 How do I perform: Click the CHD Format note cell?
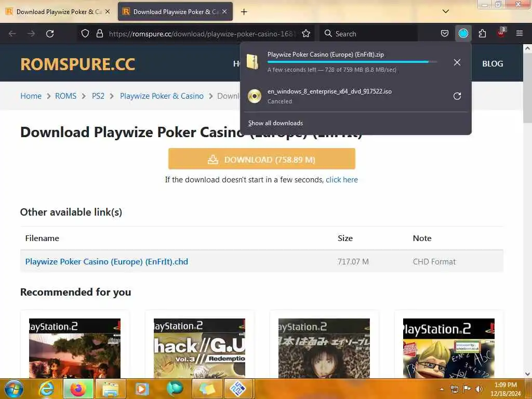(434, 262)
